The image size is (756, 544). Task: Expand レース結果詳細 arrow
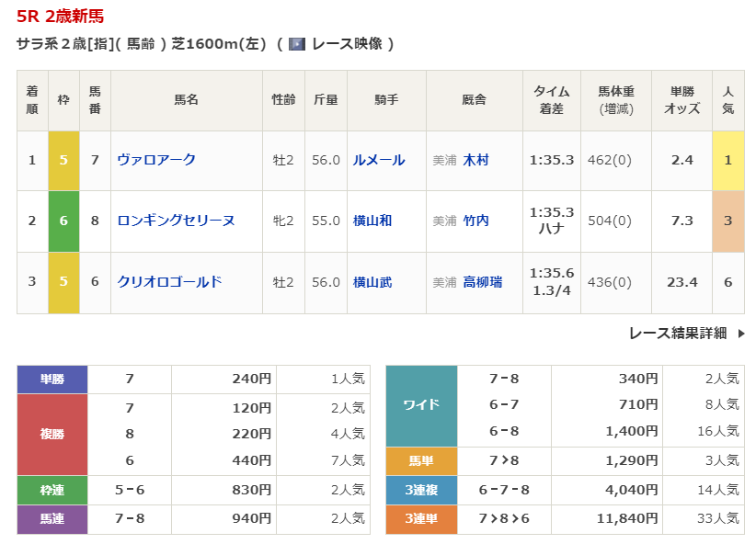(x=741, y=334)
